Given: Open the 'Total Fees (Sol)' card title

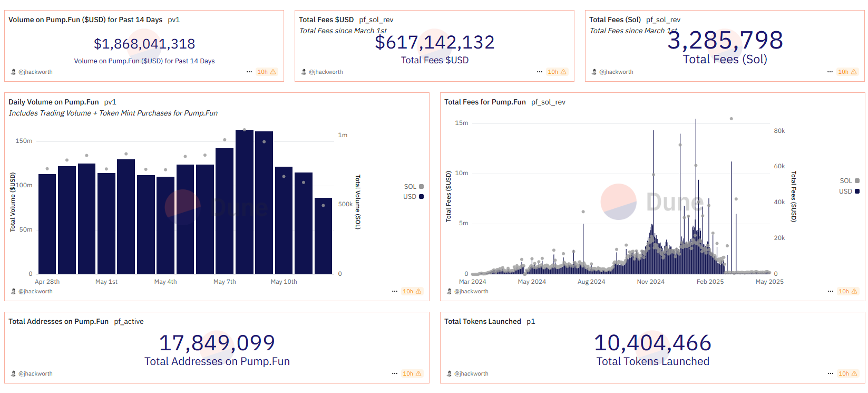Looking at the screenshot, I should pyautogui.click(x=615, y=20).
